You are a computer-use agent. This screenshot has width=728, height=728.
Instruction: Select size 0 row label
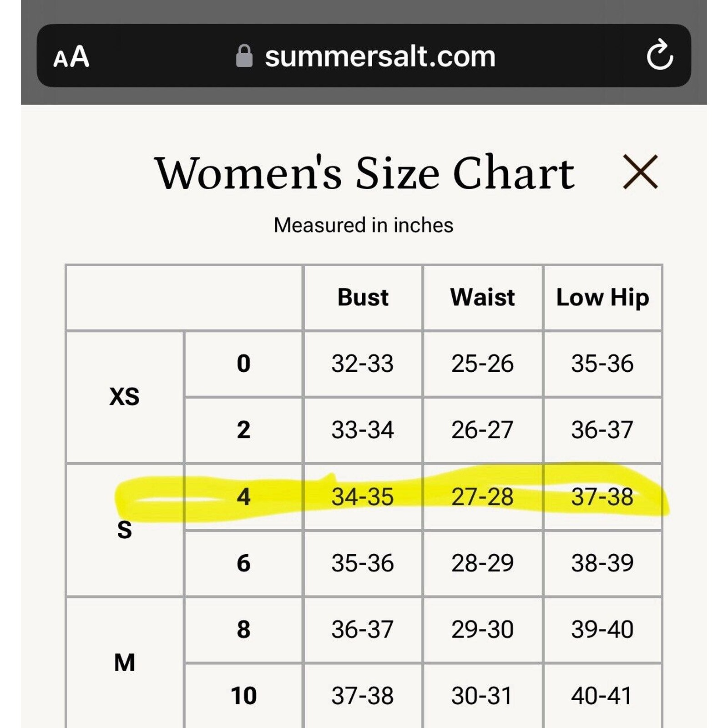coord(243,364)
